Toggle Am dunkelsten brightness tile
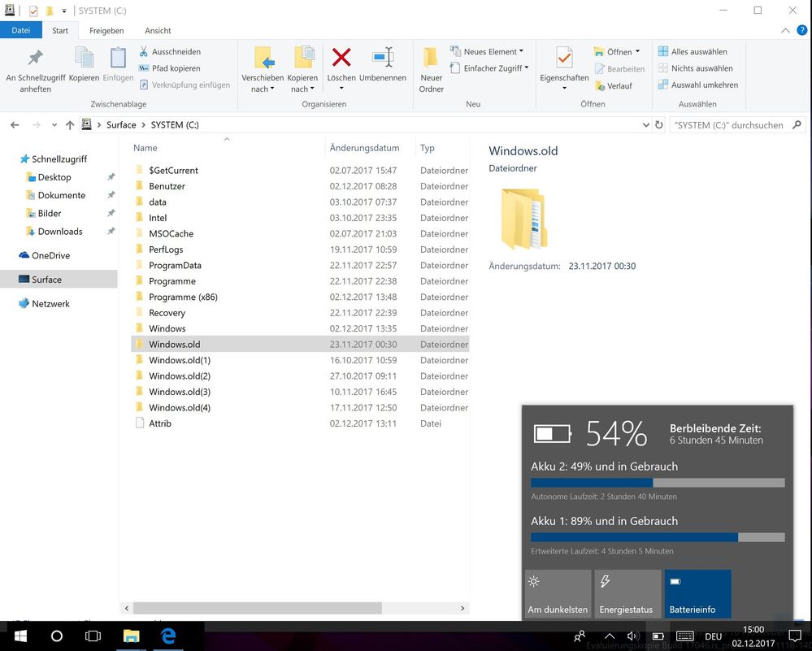This screenshot has width=812, height=651. [x=558, y=593]
